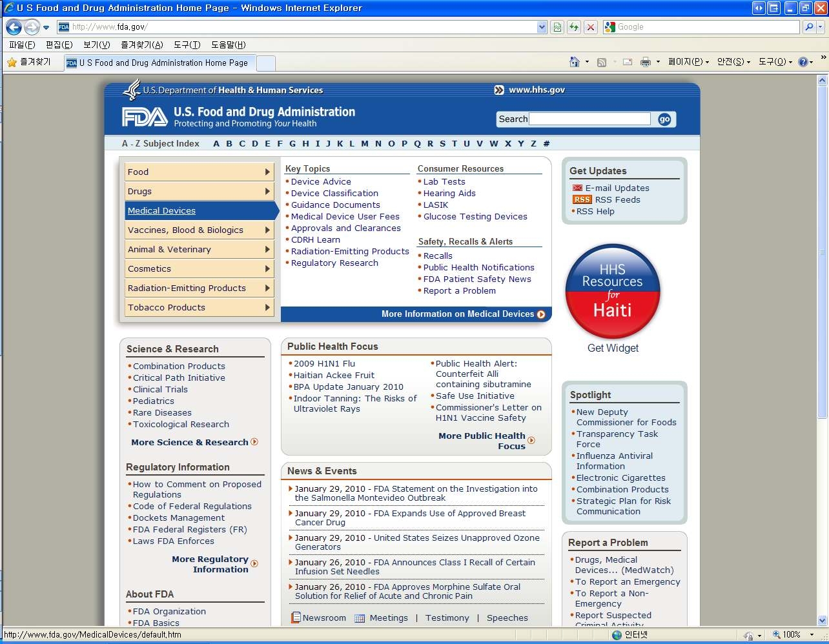829x644 pixels.
Task: Expand Vaccines, Blood & Biologics item
Action: point(199,230)
